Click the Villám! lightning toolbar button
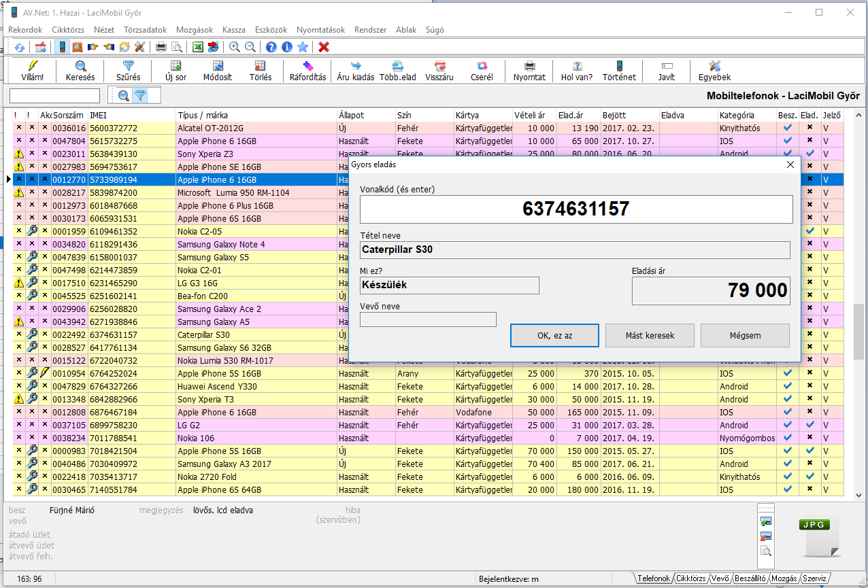 pos(32,70)
